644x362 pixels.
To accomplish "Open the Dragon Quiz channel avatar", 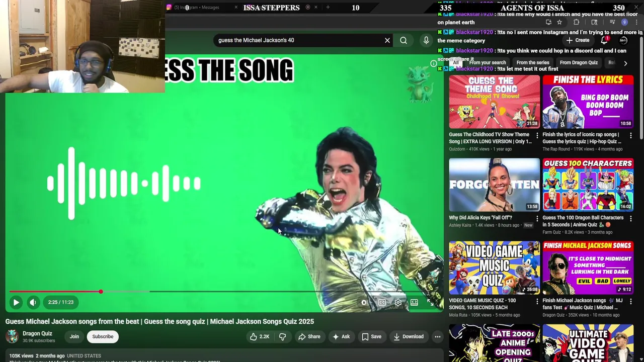I will click(12, 336).
